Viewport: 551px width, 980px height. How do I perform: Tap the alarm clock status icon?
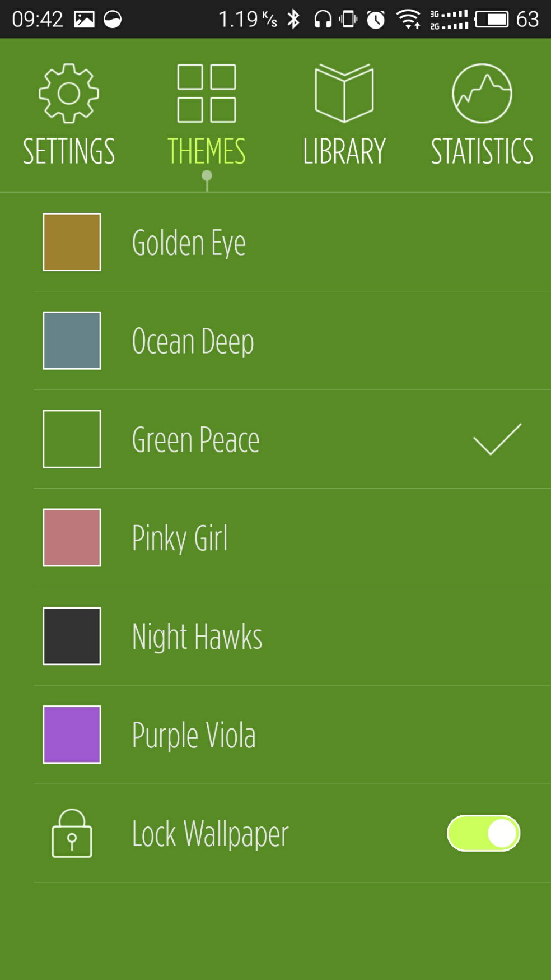click(x=376, y=20)
